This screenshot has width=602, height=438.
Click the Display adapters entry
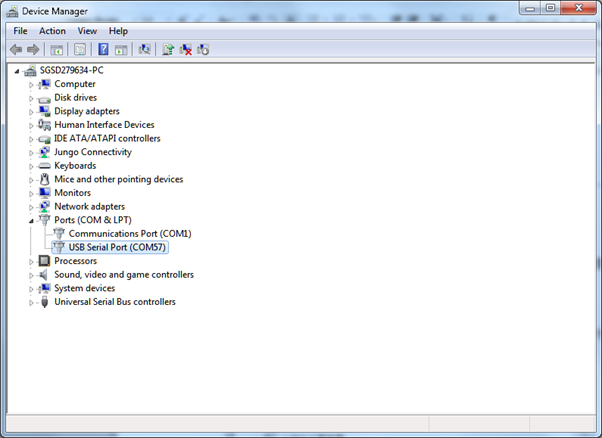tap(86, 111)
